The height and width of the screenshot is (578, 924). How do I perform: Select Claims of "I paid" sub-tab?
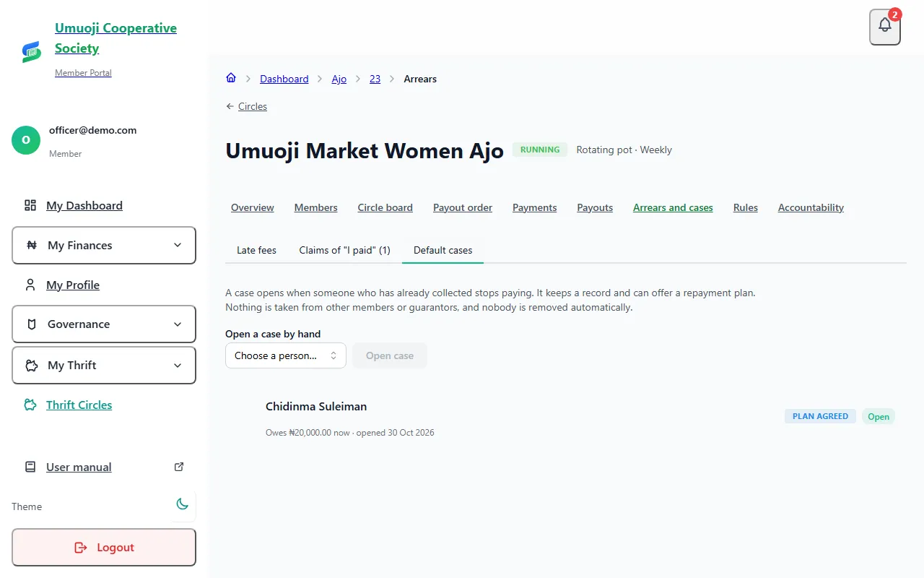click(x=345, y=250)
